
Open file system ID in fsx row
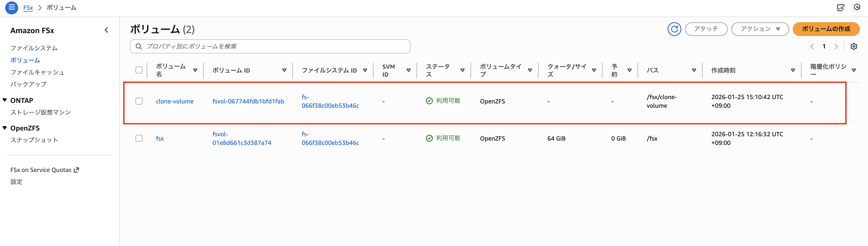(330, 138)
